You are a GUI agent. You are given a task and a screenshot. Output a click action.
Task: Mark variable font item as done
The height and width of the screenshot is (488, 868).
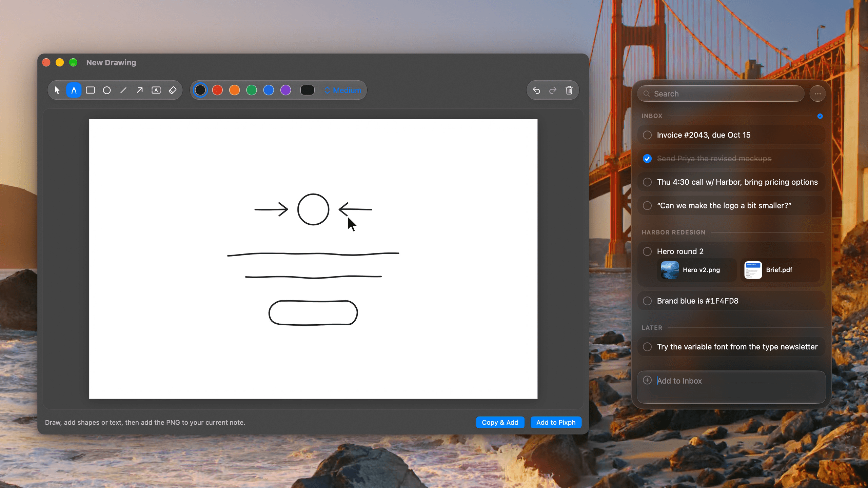(x=647, y=347)
